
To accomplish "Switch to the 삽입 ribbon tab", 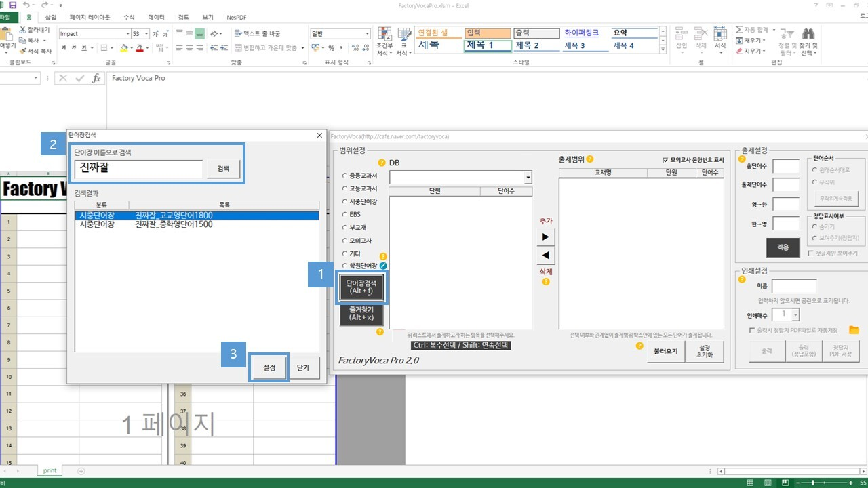I will click(50, 17).
